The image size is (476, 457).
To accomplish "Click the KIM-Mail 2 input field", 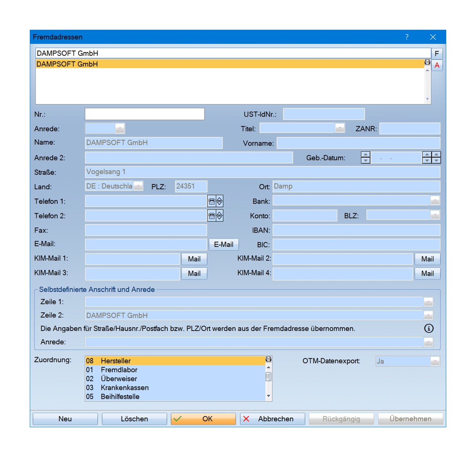I will 343,259.
